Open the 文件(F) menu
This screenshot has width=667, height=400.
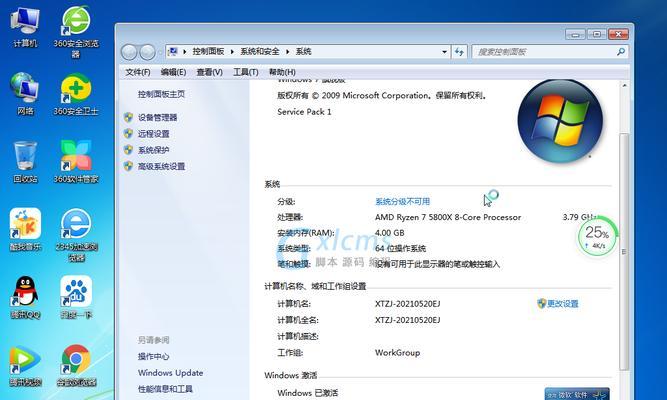tap(137, 72)
